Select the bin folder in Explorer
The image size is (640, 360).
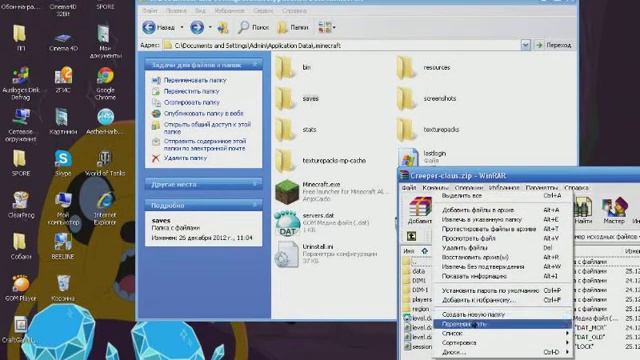coord(294,67)
